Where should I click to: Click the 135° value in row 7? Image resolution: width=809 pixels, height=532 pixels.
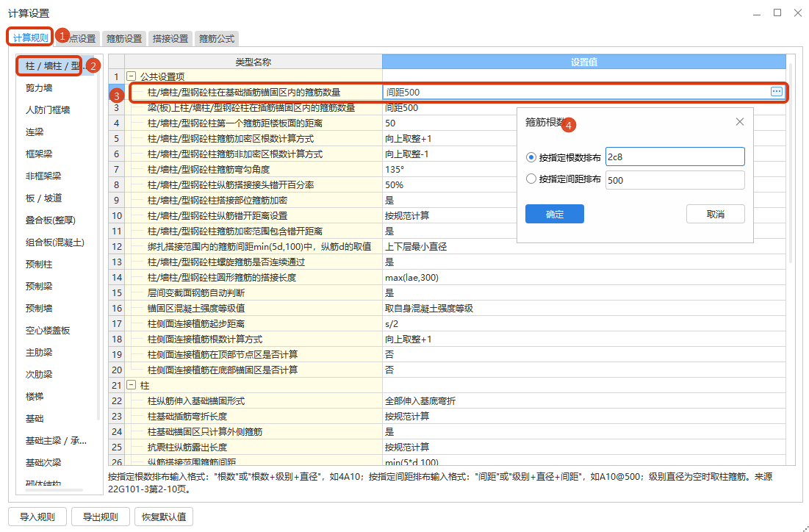point(395,169)
